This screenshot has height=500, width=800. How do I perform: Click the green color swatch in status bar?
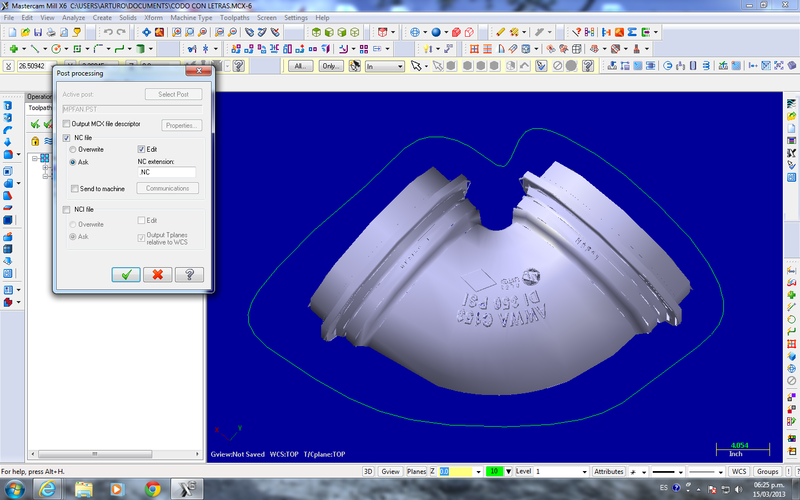[x=494, y=470]
